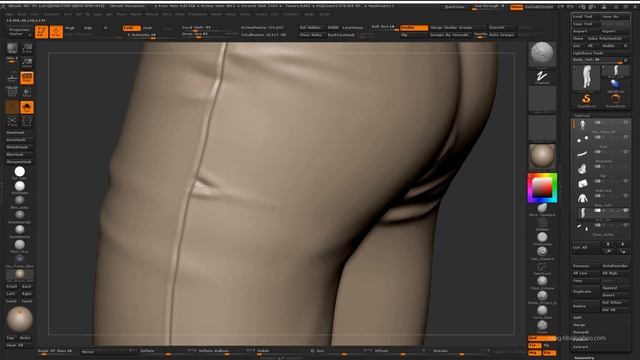Pick a color in the color picker square
Screen dimensions: 640x360
(x=542, y=187)
